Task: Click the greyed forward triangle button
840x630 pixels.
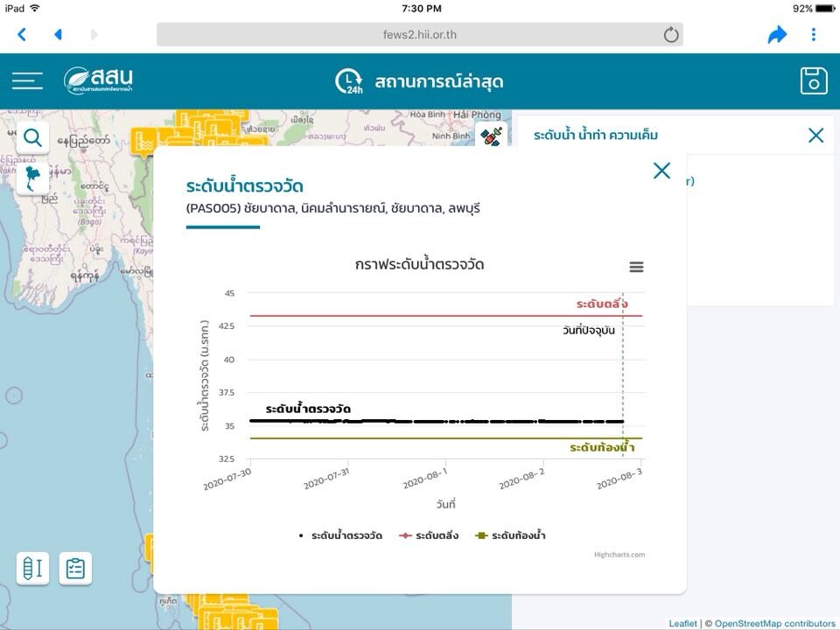Action: [94, 34]
